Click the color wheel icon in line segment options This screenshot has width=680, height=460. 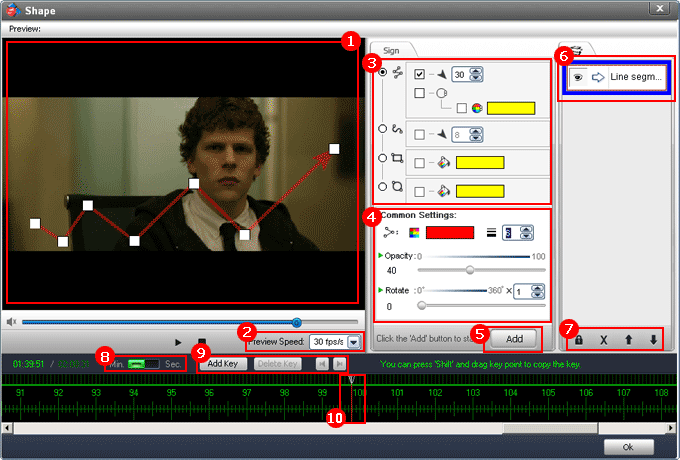click(477, 108)
